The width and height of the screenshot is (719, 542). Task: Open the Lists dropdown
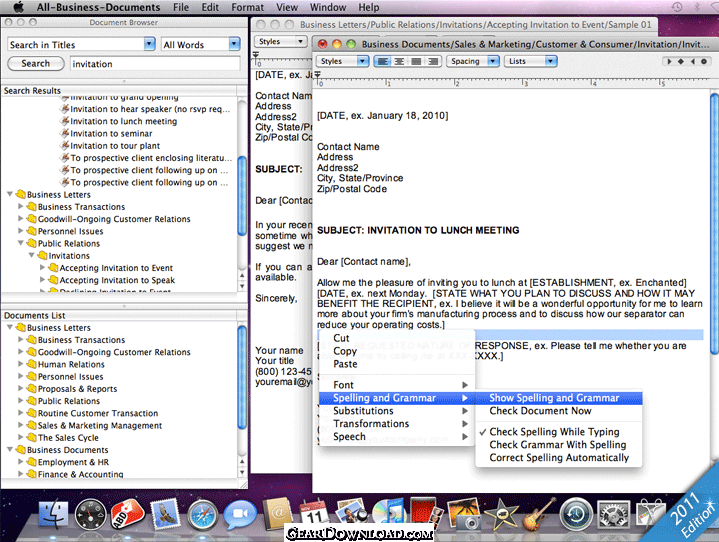click(531, 61)
